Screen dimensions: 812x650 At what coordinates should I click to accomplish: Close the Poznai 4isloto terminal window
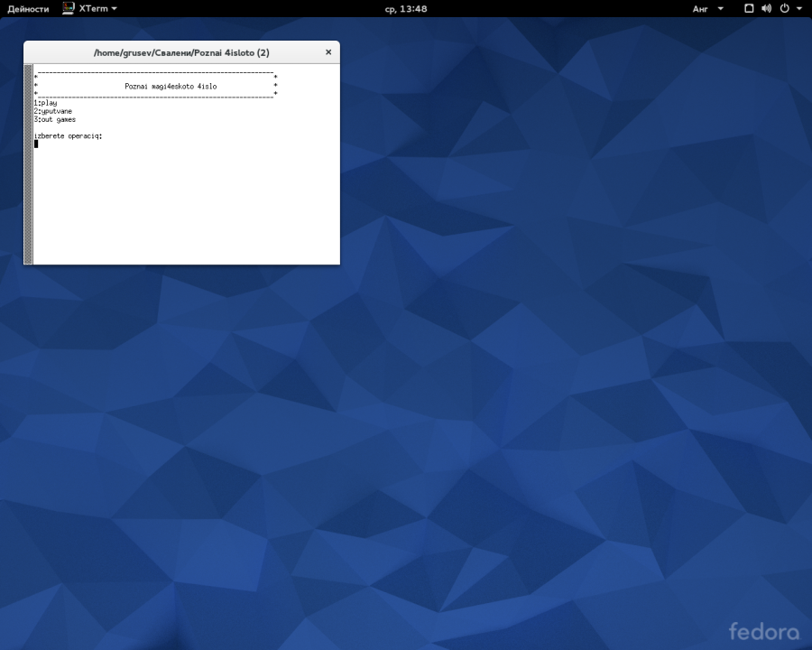point(328,52)
